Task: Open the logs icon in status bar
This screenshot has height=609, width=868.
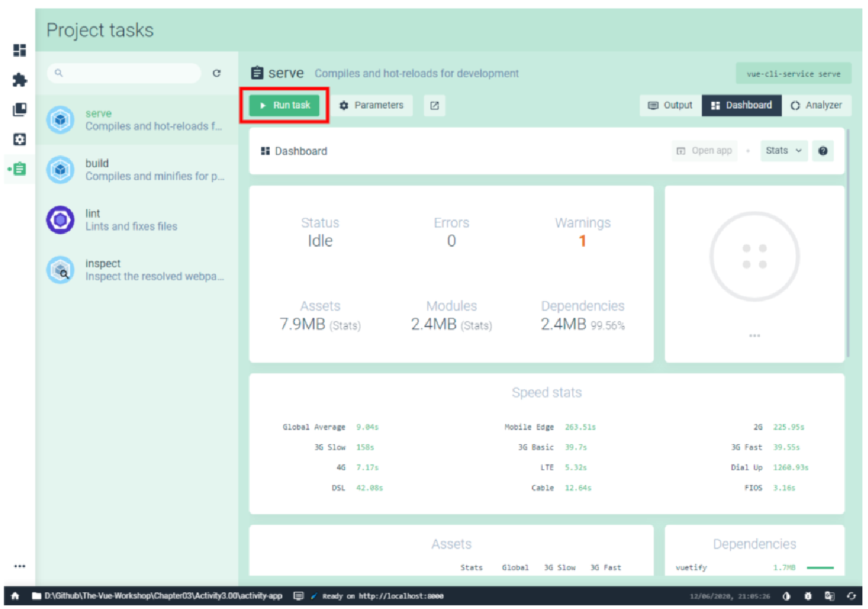Action: pos(298,596)
